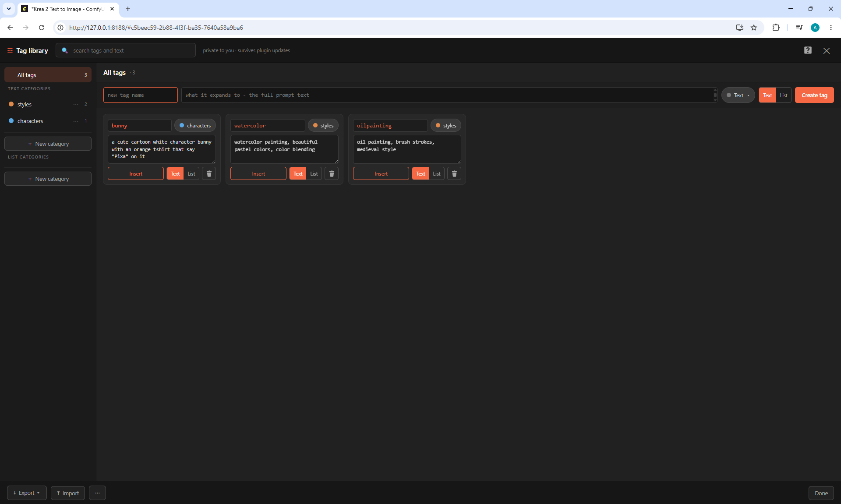Open the Export dropdown
The height and width of the screenshot is (504, 841).
(27, 493)
